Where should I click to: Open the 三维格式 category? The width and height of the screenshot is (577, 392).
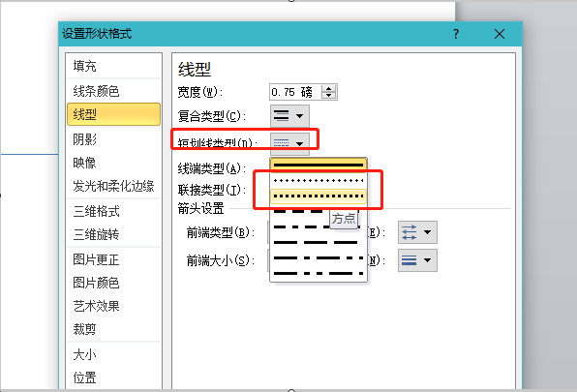113,211
